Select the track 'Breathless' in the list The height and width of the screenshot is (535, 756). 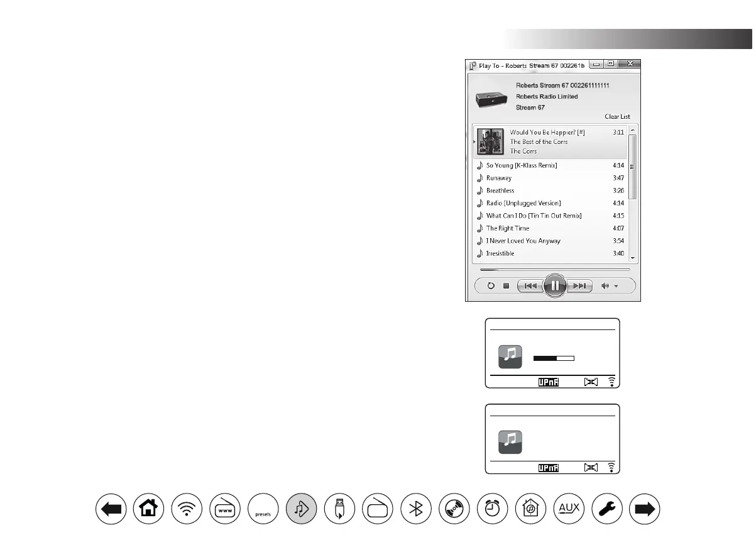(500, 190)
